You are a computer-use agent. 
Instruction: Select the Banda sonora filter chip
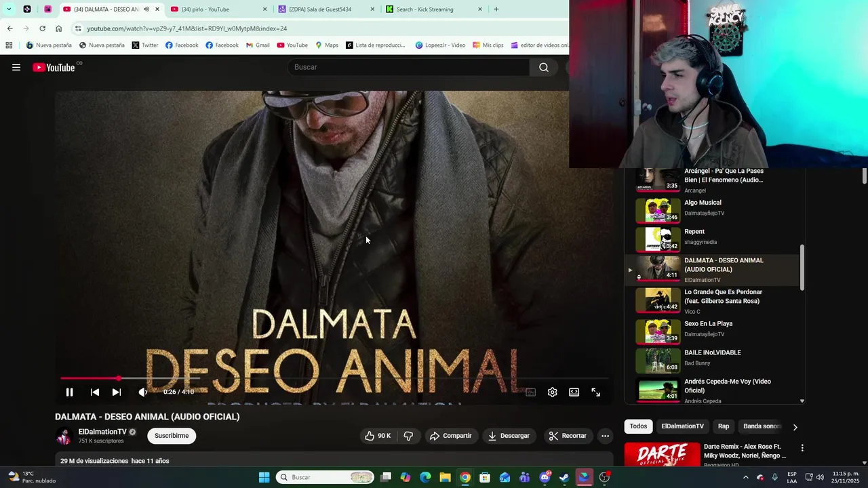[762, 426]
